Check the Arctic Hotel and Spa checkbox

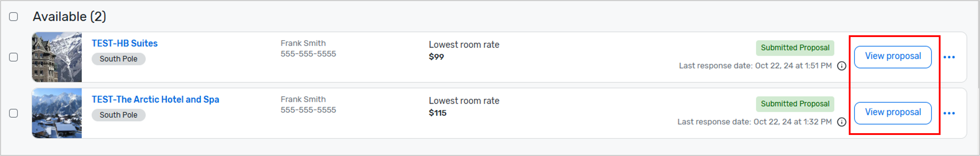[x=13, y=113]
